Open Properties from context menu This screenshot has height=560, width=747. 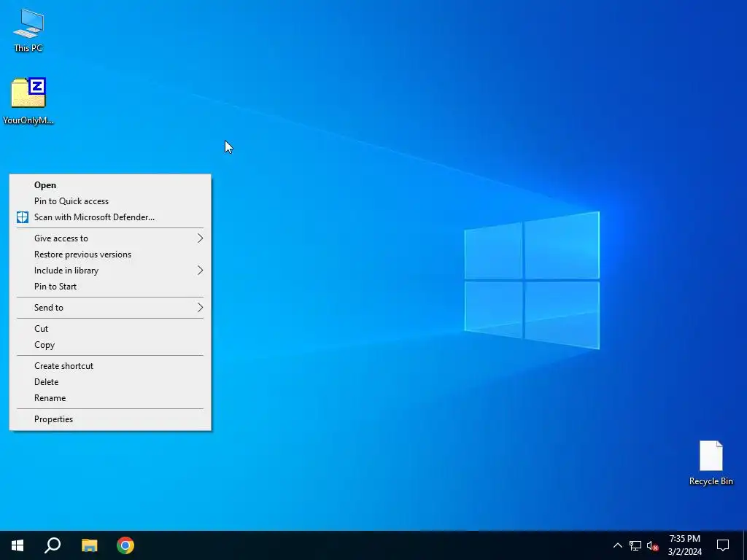110,419
